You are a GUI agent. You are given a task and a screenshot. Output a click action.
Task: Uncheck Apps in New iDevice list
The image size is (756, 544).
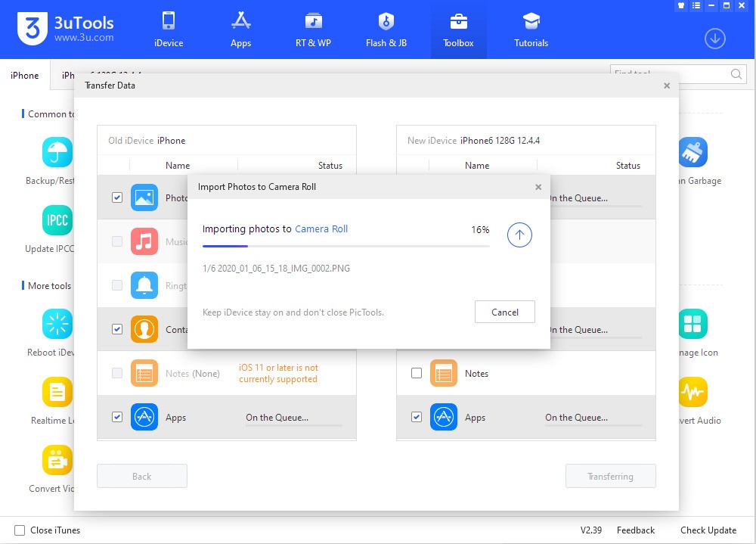pyautogui.click(x=417, y=417)
